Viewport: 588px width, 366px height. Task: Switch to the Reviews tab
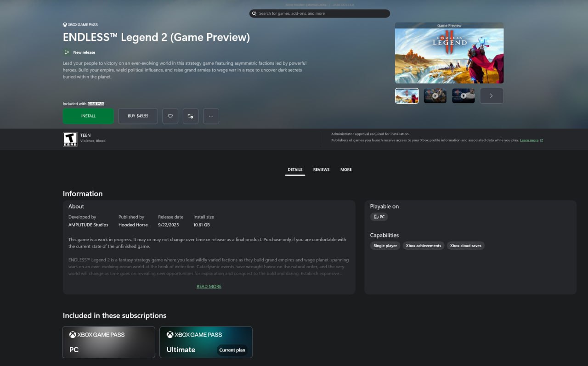(321, 170)
